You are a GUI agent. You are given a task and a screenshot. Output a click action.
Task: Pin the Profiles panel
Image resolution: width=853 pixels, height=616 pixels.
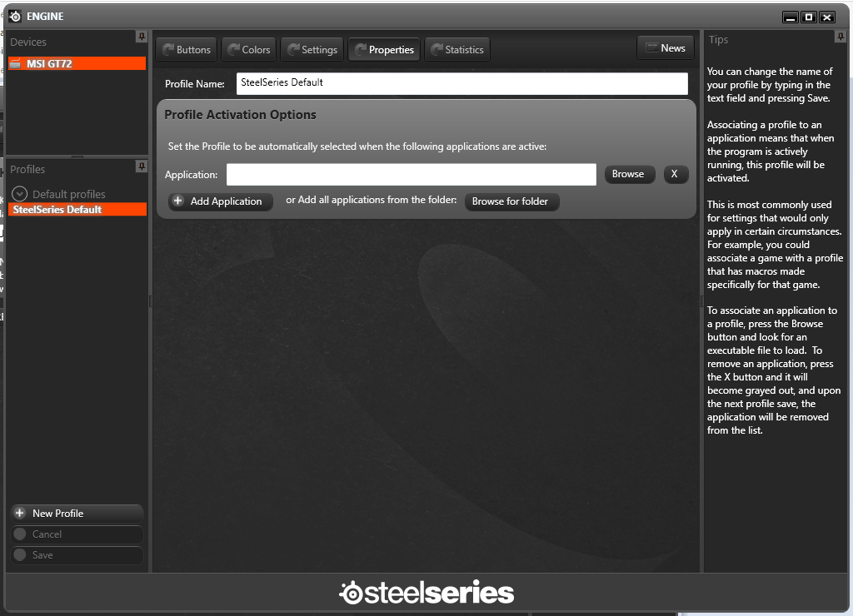[142, 166]
